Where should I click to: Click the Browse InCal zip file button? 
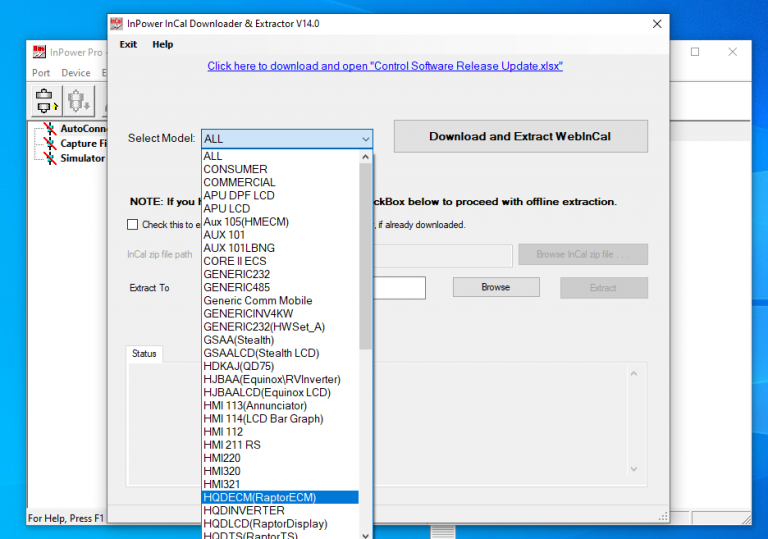pyautogui.click(x=583, y=254)
